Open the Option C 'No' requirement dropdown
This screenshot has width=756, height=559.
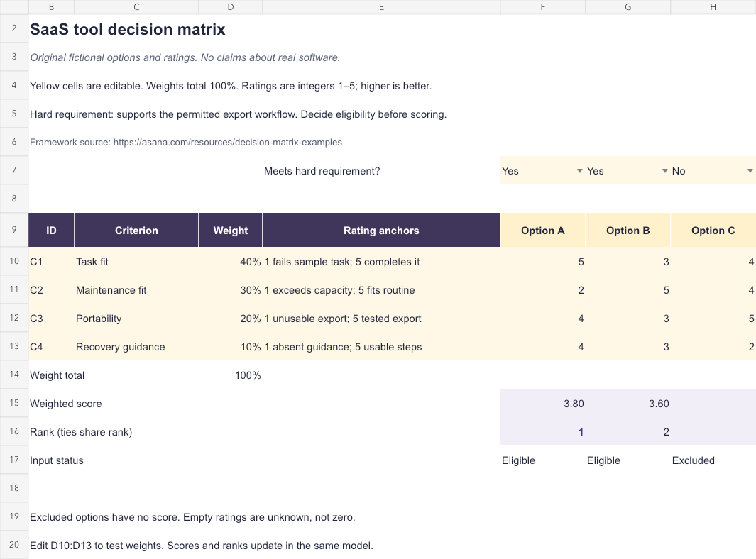pyautogui.click(x=750, y=171)
